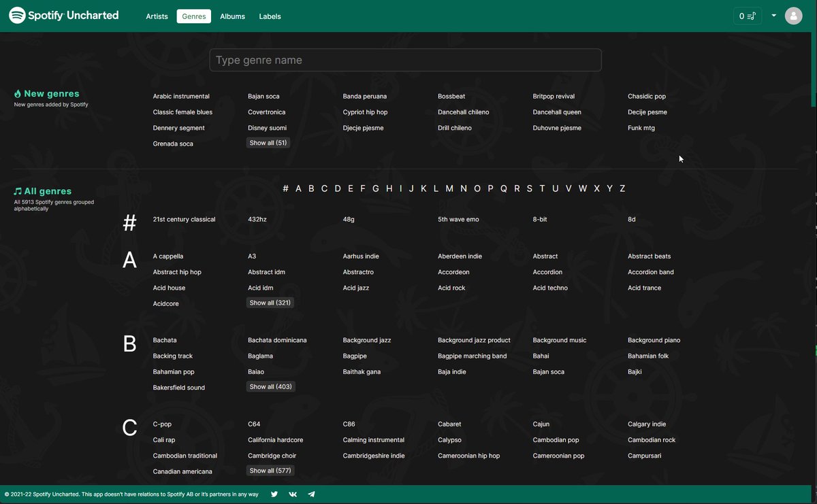Open the Twitter link in footer
This screenshot has width=817, height=504.
pyautogui.click(x=274, y=494)
